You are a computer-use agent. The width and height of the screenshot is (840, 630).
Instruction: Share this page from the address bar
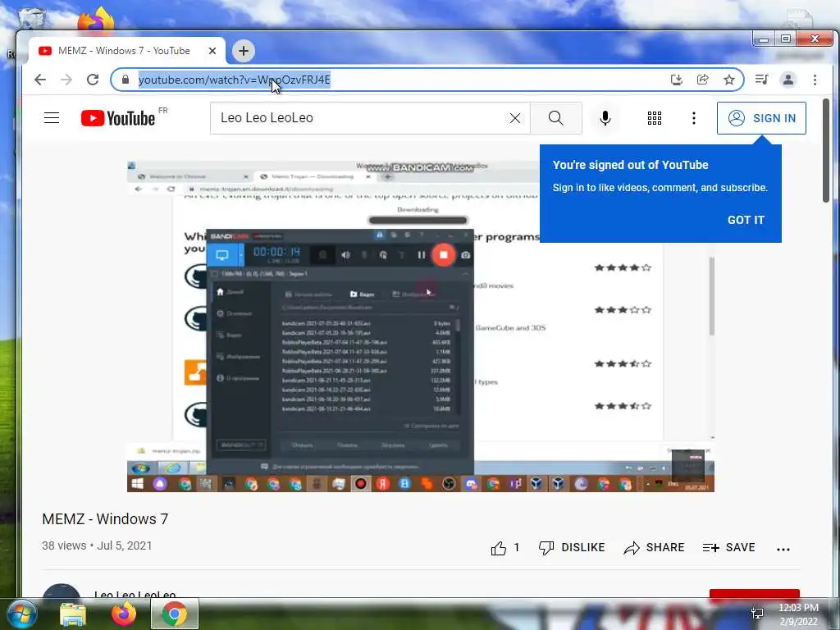click(703, 80)
